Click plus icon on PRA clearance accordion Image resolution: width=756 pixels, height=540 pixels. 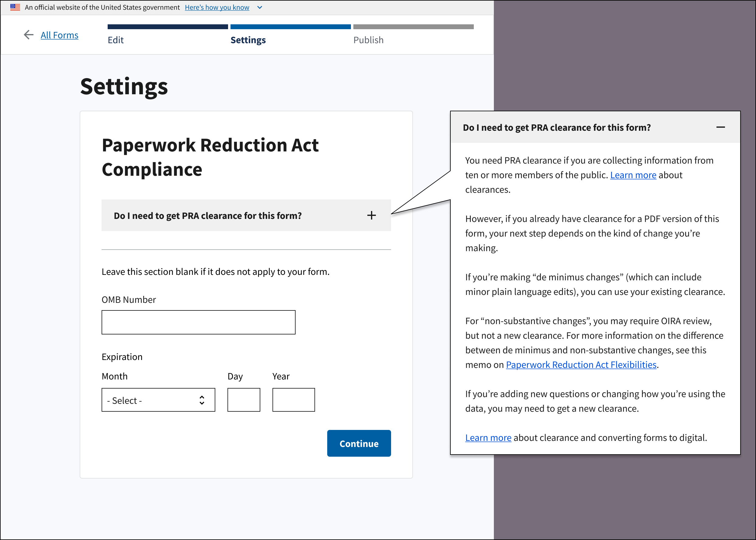click(x=371, y=216)
